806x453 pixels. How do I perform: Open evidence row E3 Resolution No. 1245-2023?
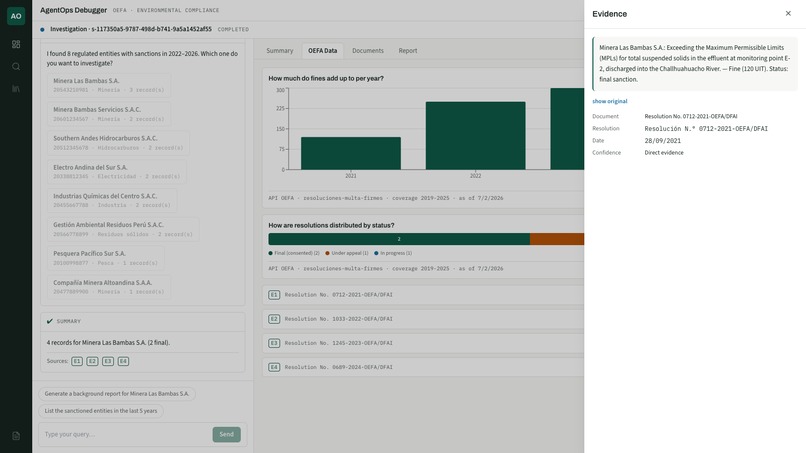click(423, 343)
